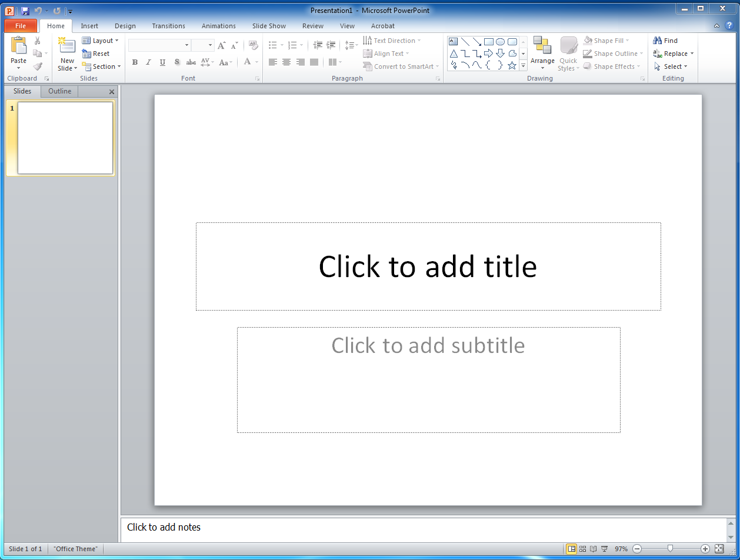
Task: Switch to Reading View in status bar
Action: tap(593, 549)
